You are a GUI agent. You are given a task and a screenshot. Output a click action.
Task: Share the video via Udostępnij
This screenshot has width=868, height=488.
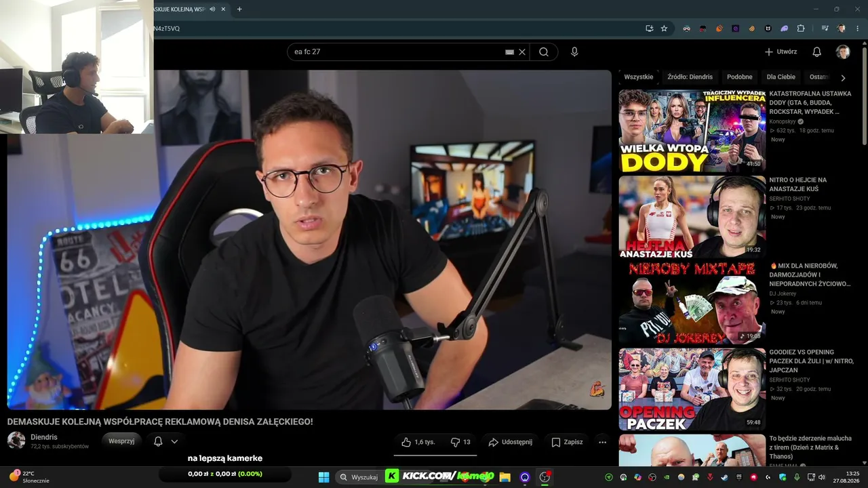pos(510,442)
